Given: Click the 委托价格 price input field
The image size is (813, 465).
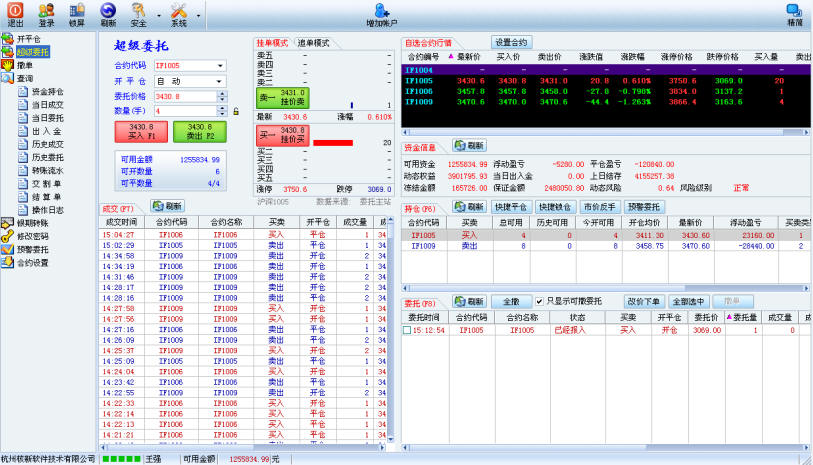Looking at the screenshot, I should [x=180, y=96].
